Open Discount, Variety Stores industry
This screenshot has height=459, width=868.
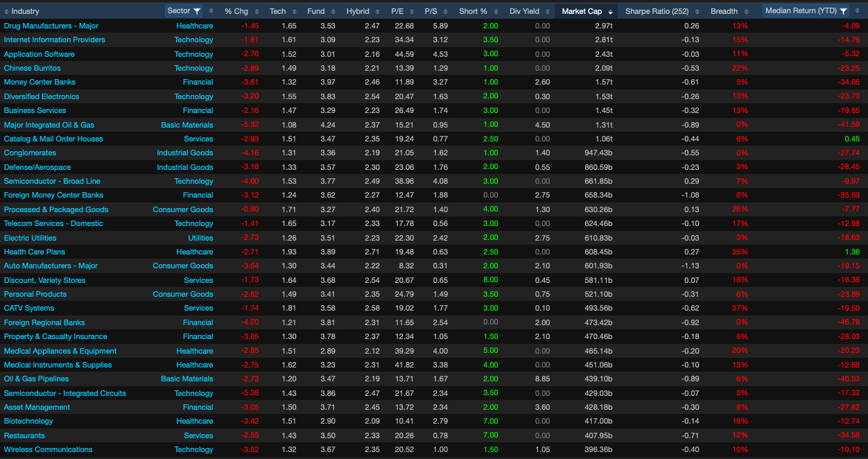click(x=45, y=280)
